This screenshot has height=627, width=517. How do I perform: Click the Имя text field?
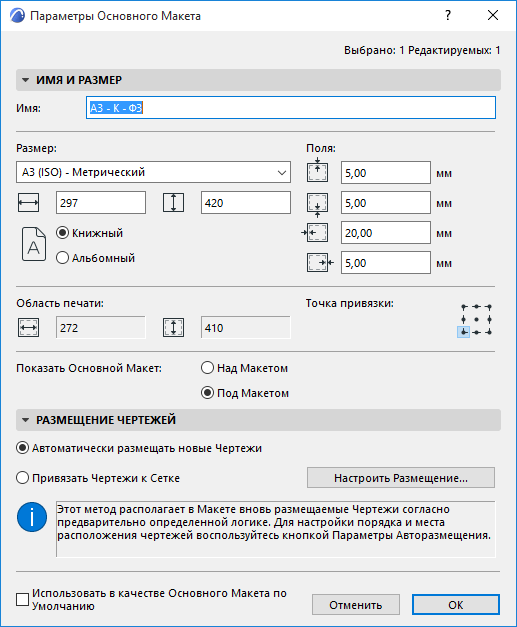pos(291,108)
